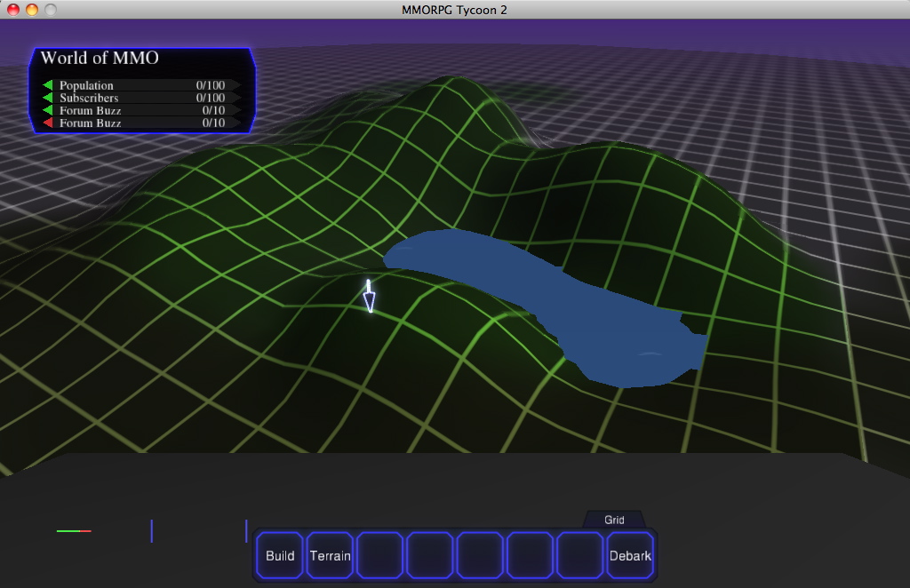Screen dimensions: 910x588
Task: Click the MMORPG Tycoon 2 window title
Action: coord(454,10)
